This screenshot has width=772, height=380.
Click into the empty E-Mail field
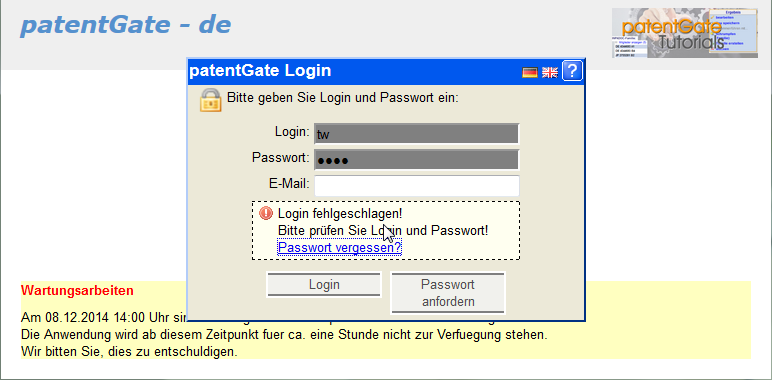[417, 186]
